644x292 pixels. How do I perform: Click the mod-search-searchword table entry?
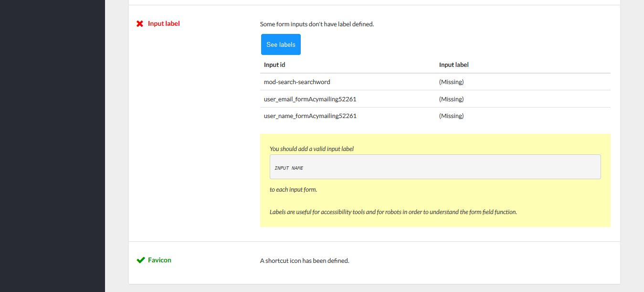point(297,82)
